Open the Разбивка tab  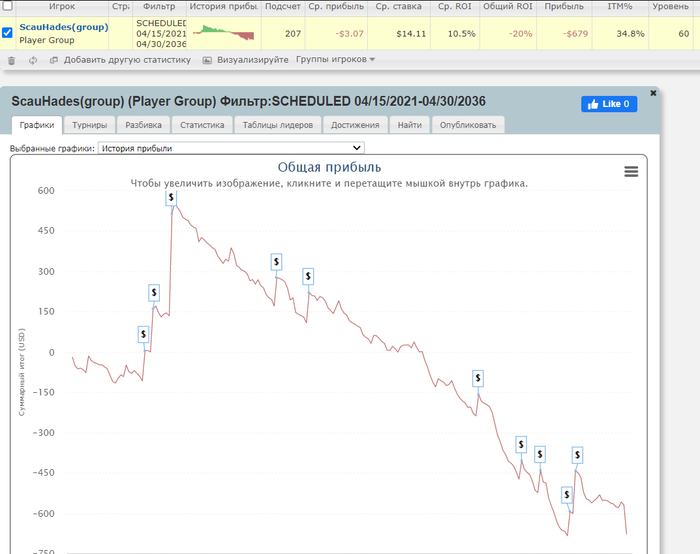pos(143,125)
